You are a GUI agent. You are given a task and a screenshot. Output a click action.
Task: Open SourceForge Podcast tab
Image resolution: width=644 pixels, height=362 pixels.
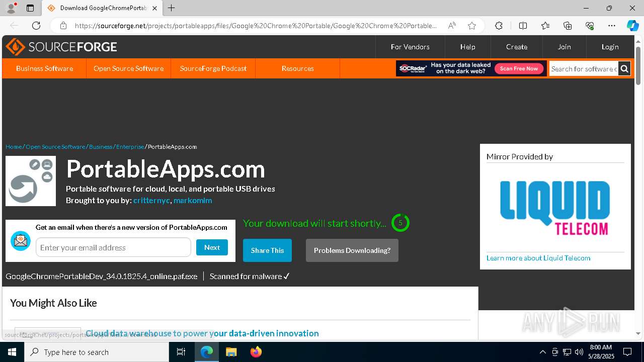213,68
